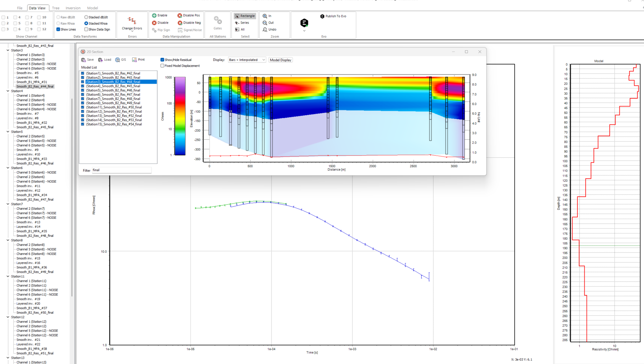Click Save in 2D Section toolbar
Screen dimensions: 644x364
coord(87,60)
